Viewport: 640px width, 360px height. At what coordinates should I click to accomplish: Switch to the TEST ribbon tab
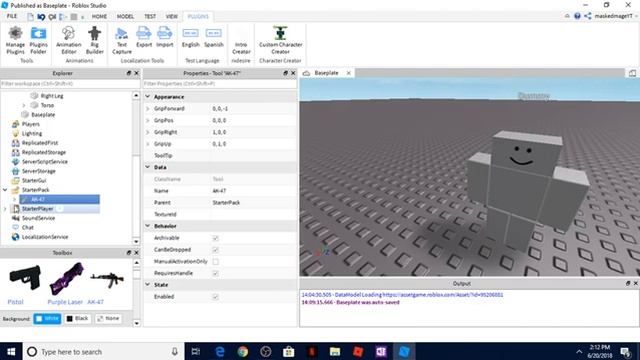(150, 16)
